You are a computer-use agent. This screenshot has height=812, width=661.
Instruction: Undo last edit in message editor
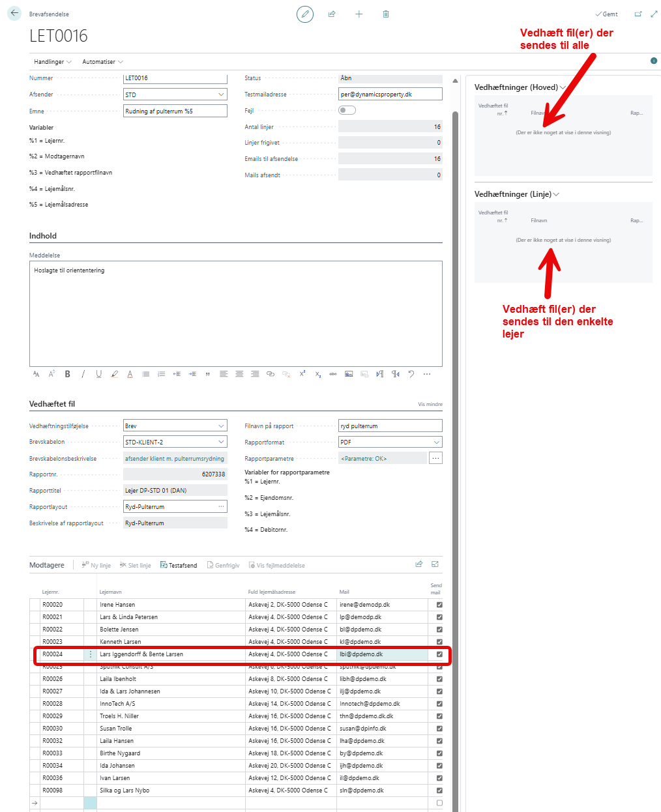coord(411,374)
